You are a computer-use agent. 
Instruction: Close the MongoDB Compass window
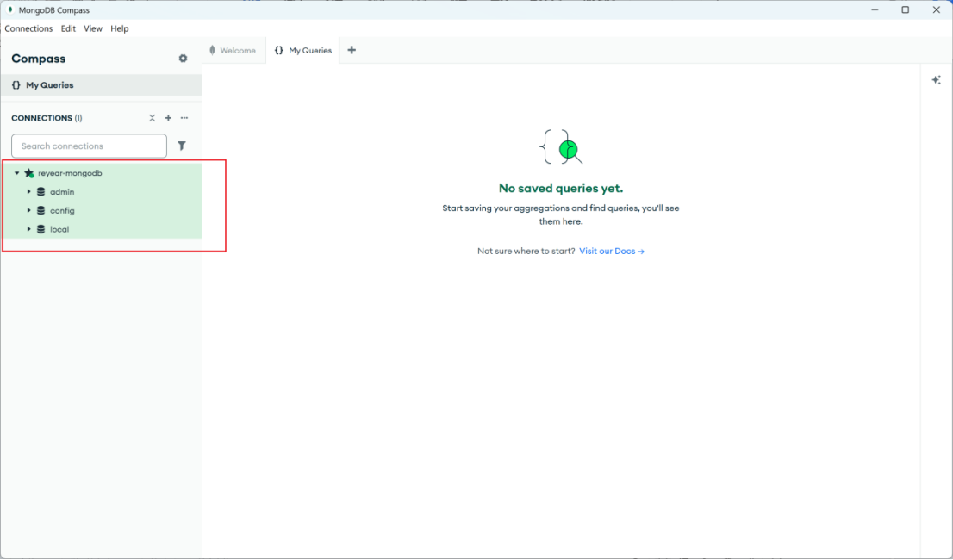(937, 9)
